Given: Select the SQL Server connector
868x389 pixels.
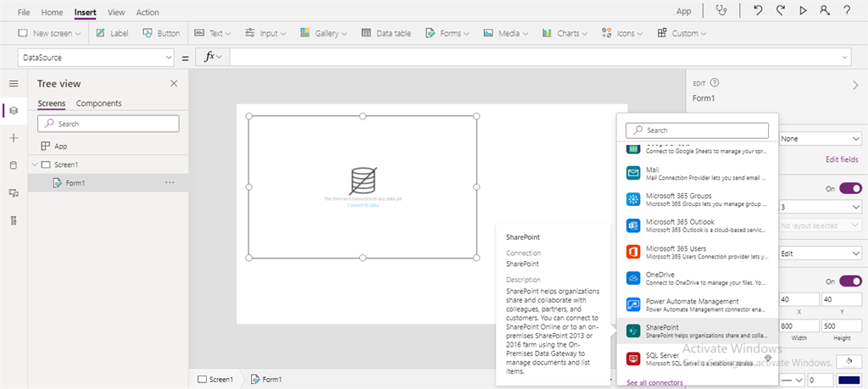Looking at the screenshot, I should [x=698, y=358].
